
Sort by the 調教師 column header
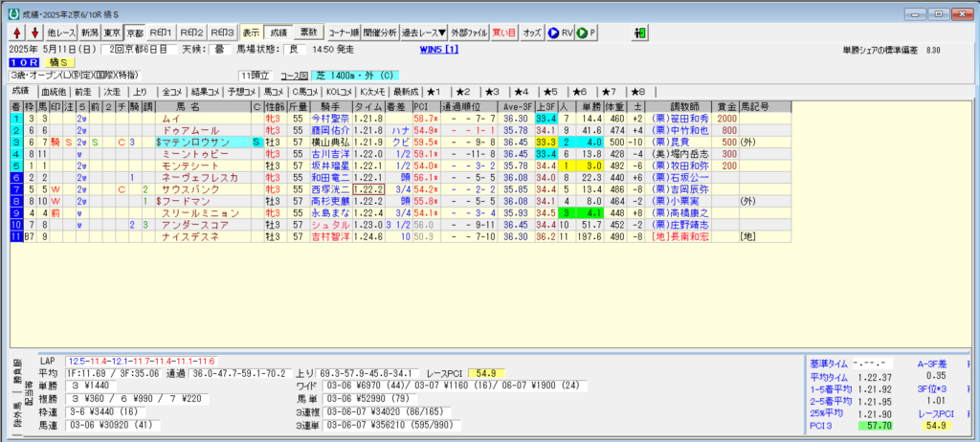(678, 107)
